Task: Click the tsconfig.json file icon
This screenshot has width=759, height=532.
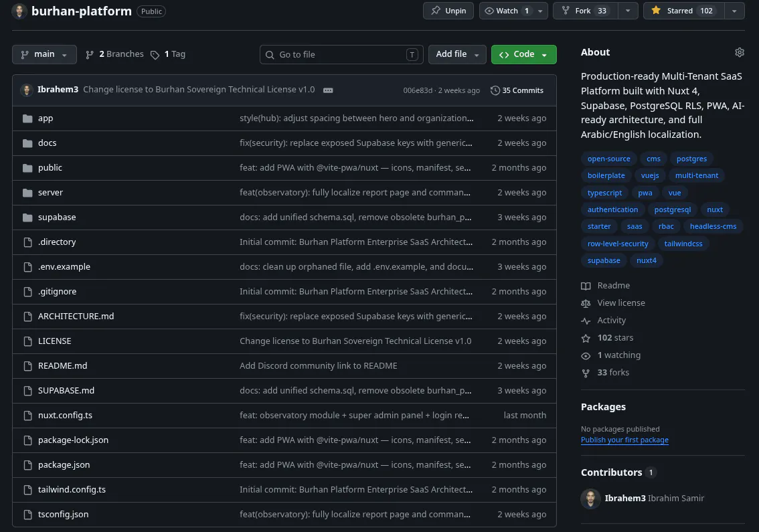Action: click(27, 515)
